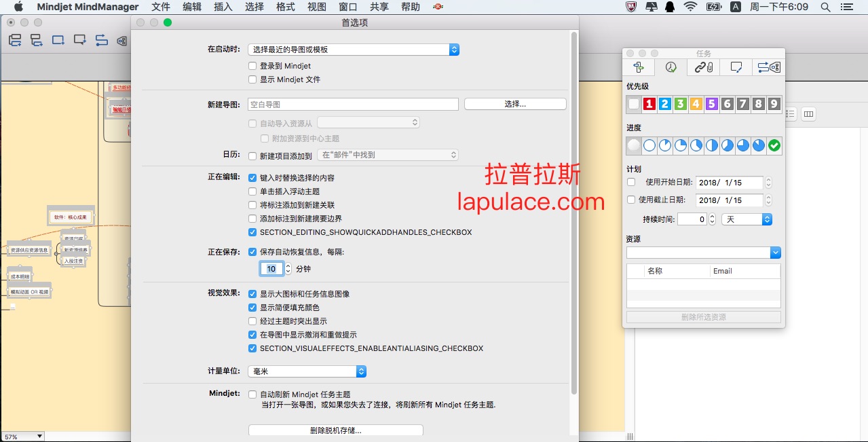
Task: Click the add subtopic toolbar icon
Action: 37,40
